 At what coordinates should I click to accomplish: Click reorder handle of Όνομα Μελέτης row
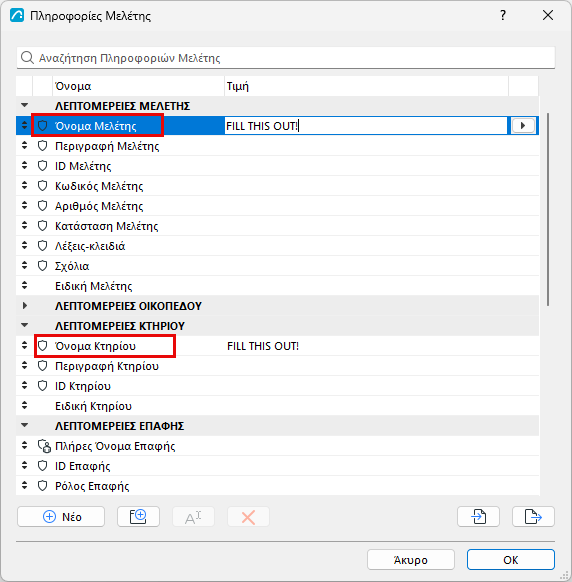pyautogui.click(x=24, y=125)
